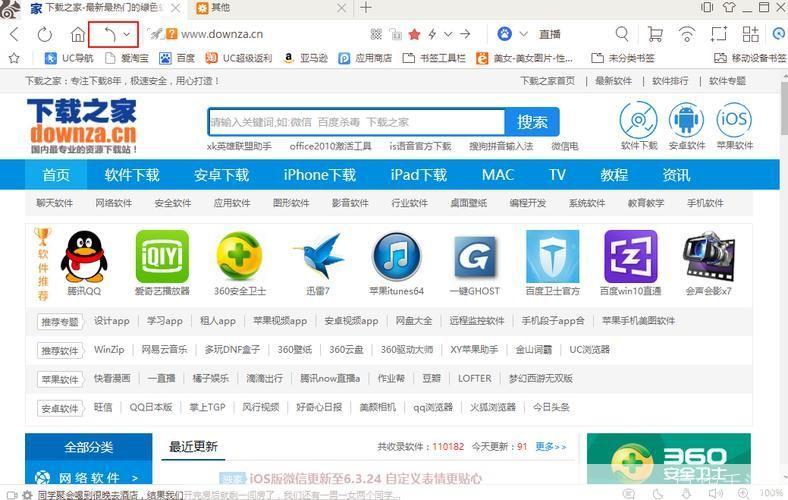Click the 安卓软件 Android robot icon
This screenshot has height=500, width=788.
point(686,120)
